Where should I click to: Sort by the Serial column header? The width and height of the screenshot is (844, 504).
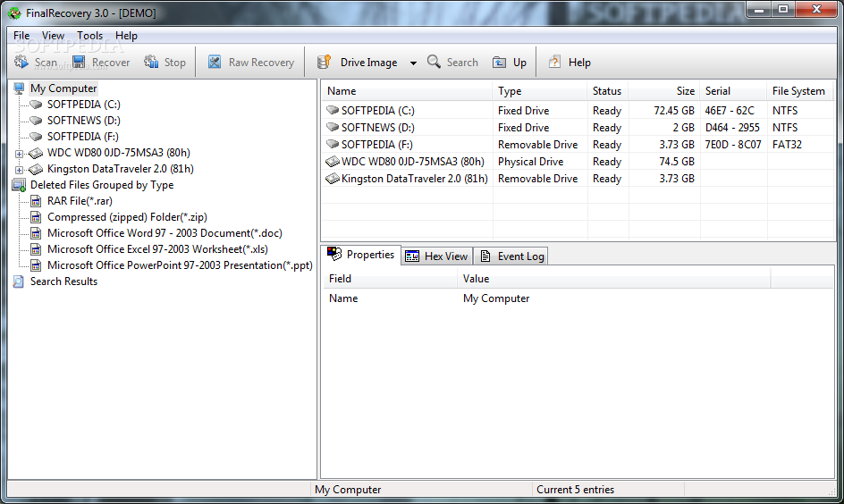(733, 91)
